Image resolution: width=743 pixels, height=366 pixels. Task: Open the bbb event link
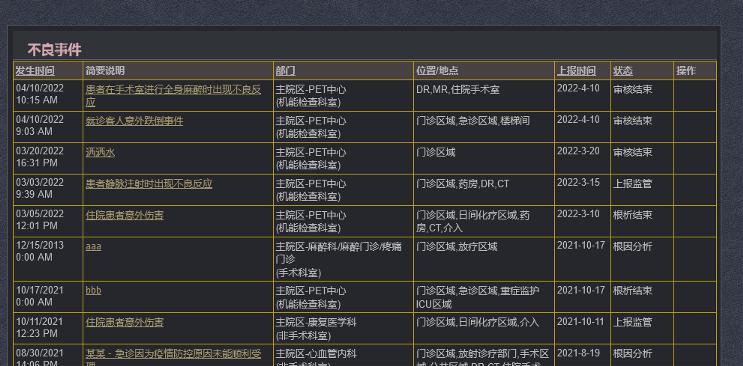tap(93, 290)
